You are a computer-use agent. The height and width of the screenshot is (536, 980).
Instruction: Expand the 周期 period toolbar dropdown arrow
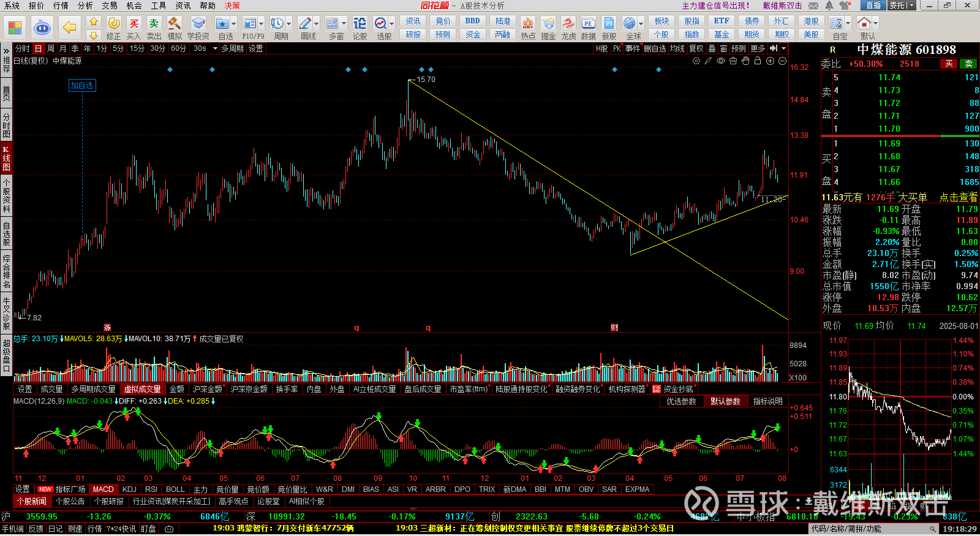click(x=289, y=23)
